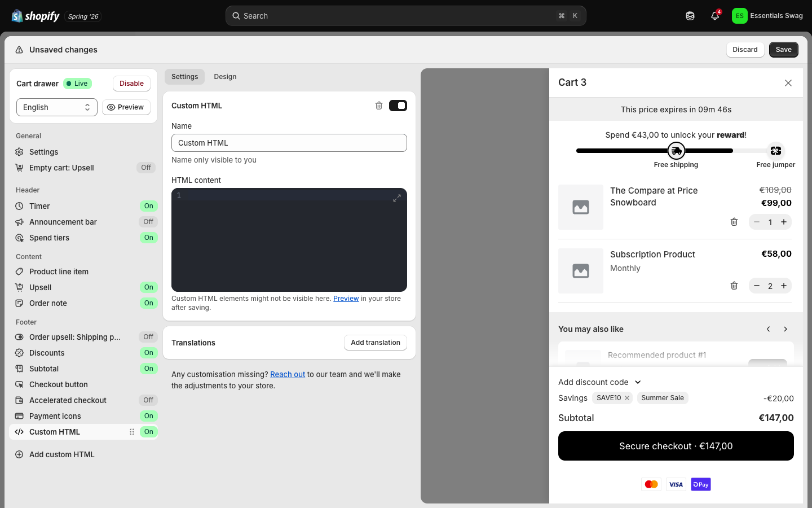
Task: Focus the top Search bar
Action: 406,16
